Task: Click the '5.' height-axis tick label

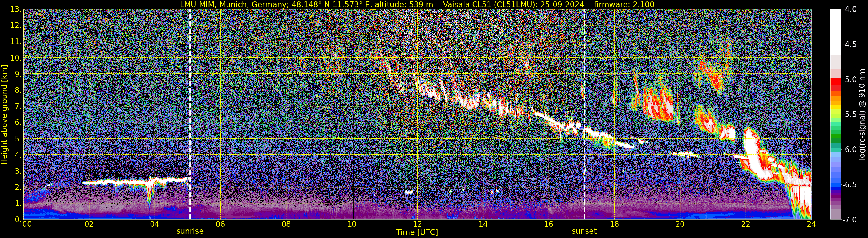Action: [18, 139]
